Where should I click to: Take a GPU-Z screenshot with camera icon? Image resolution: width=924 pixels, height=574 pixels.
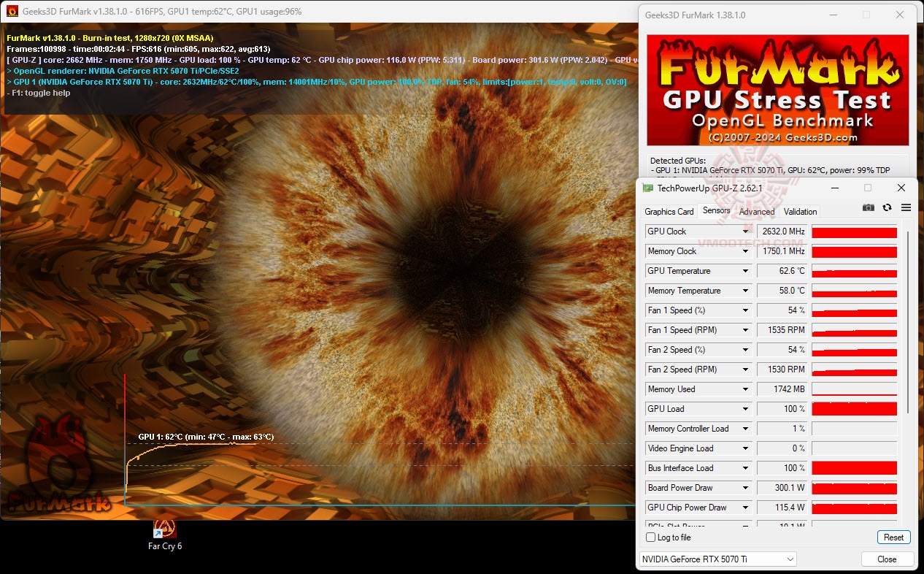pos(868,207)
